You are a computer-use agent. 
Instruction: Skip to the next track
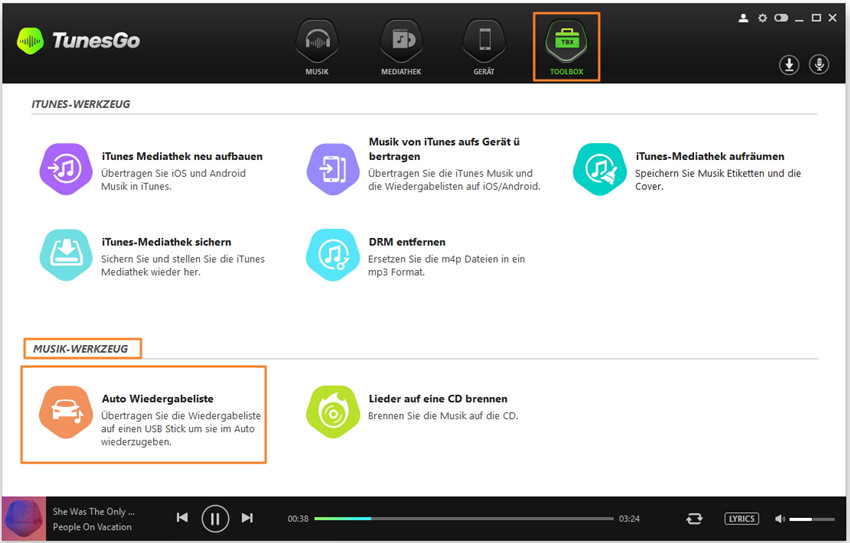pos(247,518)
